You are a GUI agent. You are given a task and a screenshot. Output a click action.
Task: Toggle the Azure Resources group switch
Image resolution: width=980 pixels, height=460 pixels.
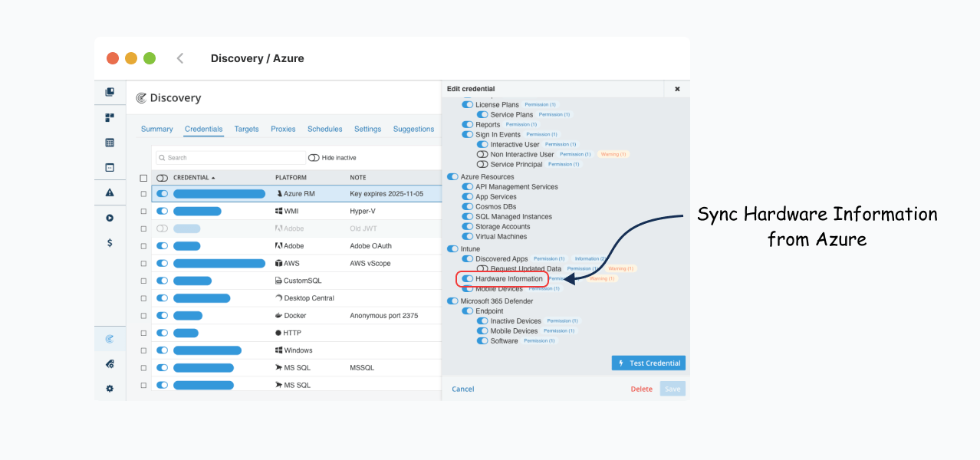click(x=453, y=177)
